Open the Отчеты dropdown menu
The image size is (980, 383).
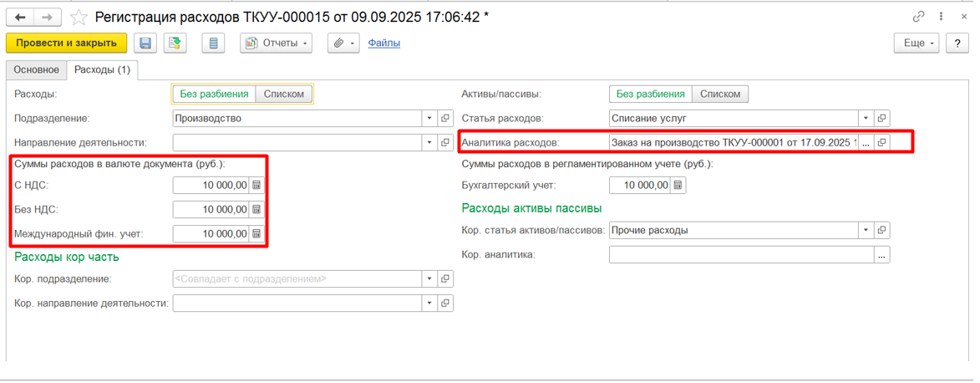[x=277, y=43]
